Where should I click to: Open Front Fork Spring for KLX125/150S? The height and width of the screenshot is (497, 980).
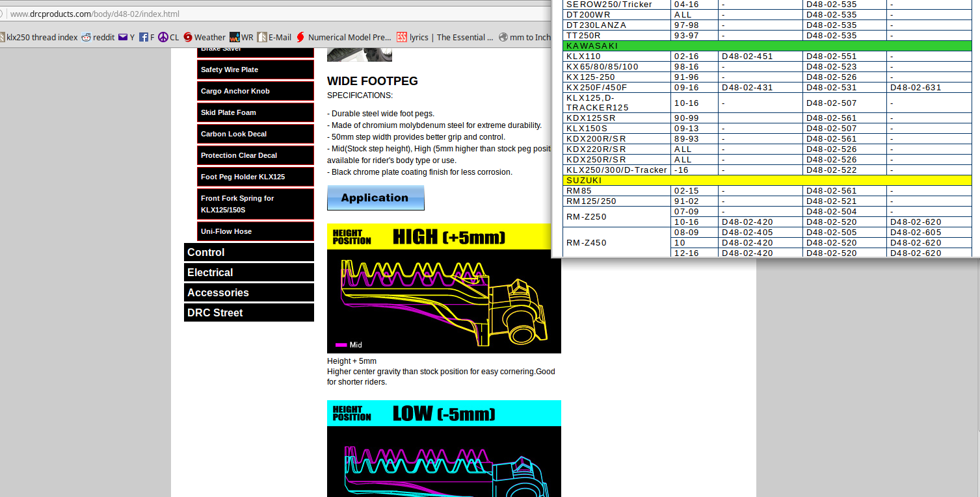256,204
